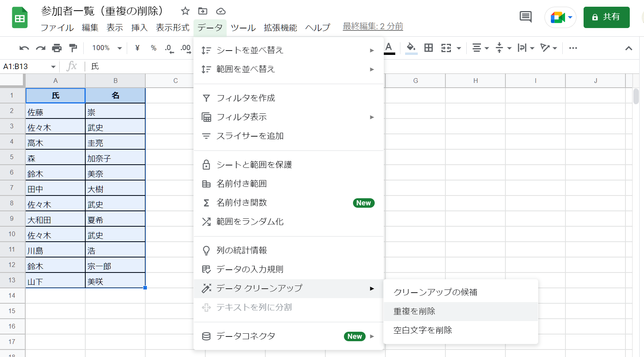Open the 100% zoom dropdown
The height and width of the screenshot is (357, 644).
(x=107, y=48)
